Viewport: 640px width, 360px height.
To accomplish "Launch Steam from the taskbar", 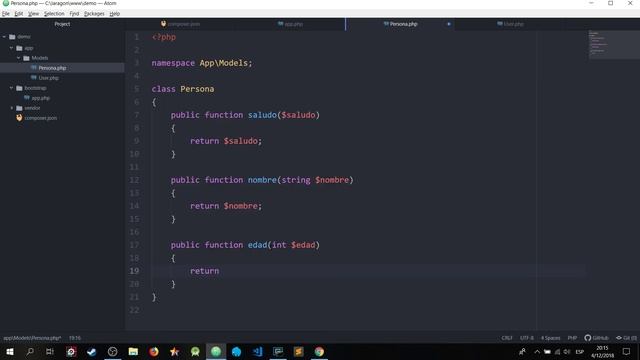I will 92,351.
